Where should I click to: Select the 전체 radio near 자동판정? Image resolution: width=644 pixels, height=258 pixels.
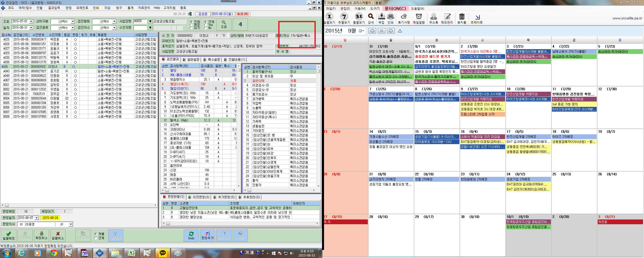point(96,238)
